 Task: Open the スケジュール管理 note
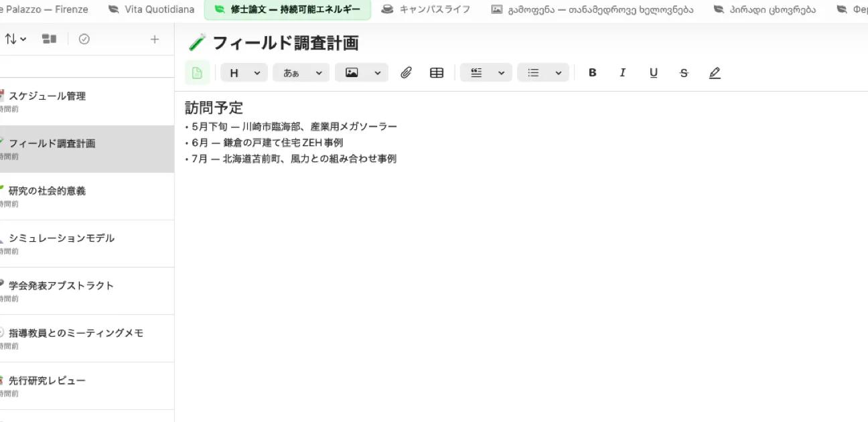point(87,102)
